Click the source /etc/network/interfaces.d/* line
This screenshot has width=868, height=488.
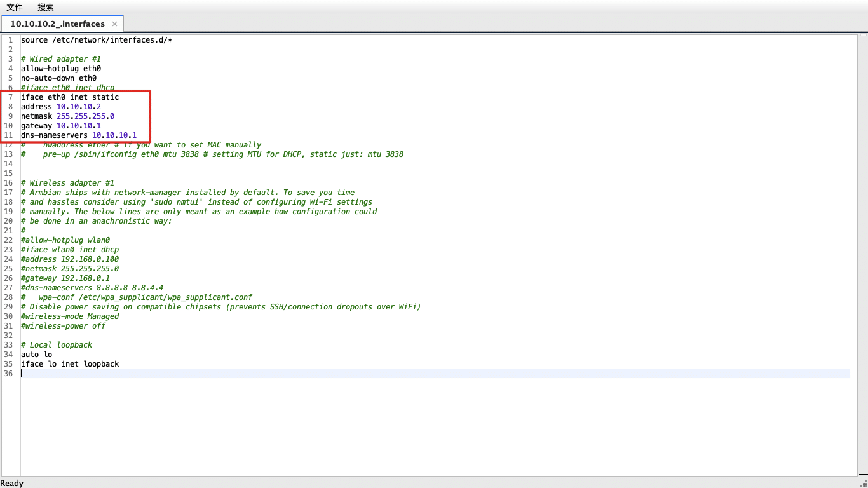[97, 40]
